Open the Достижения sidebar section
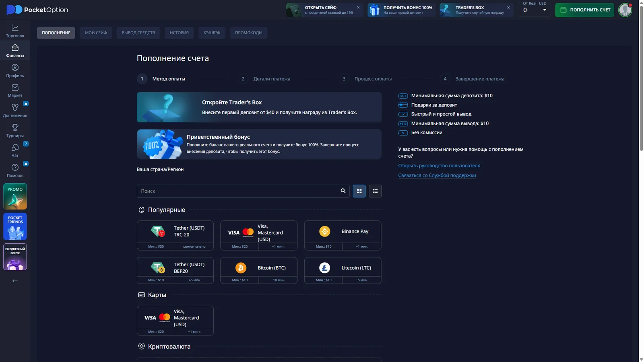 [15, 111]
